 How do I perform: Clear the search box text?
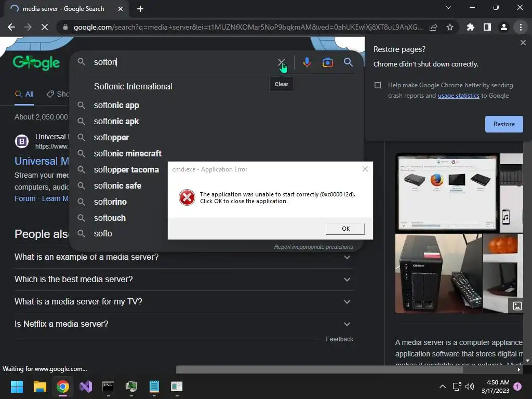click(x=281, y=62)
